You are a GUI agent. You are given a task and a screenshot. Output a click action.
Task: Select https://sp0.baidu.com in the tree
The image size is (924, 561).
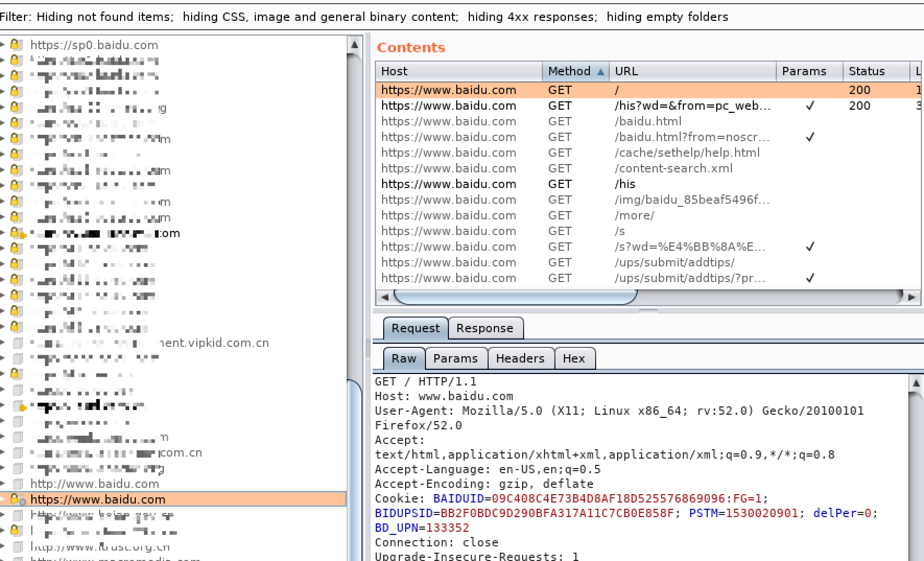pos(94,45)
